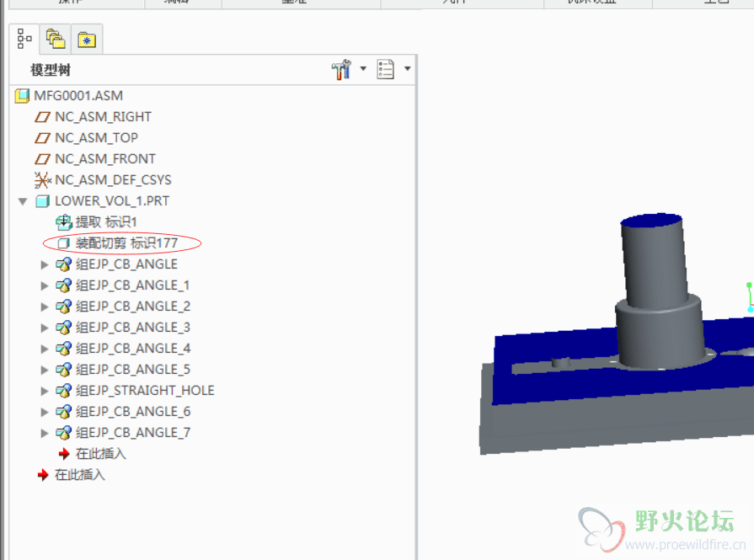The image size is (754, 560).
Task: Click the model tree Settings tools icon
Action: 341,70
